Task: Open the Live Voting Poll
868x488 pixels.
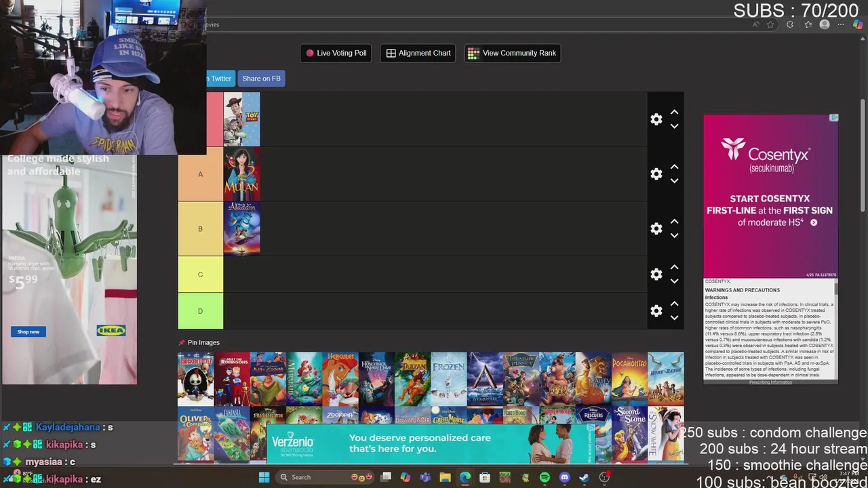Action: click(336, 53)
